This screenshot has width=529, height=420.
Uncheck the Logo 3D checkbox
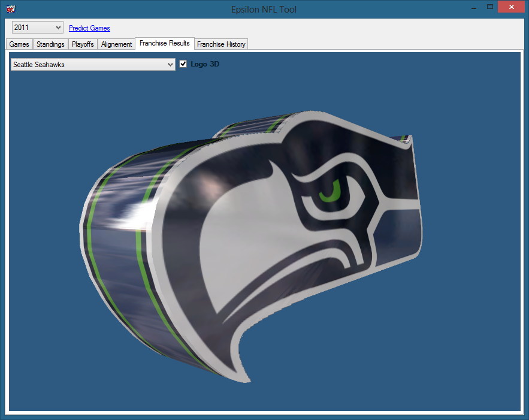(183, 64)
